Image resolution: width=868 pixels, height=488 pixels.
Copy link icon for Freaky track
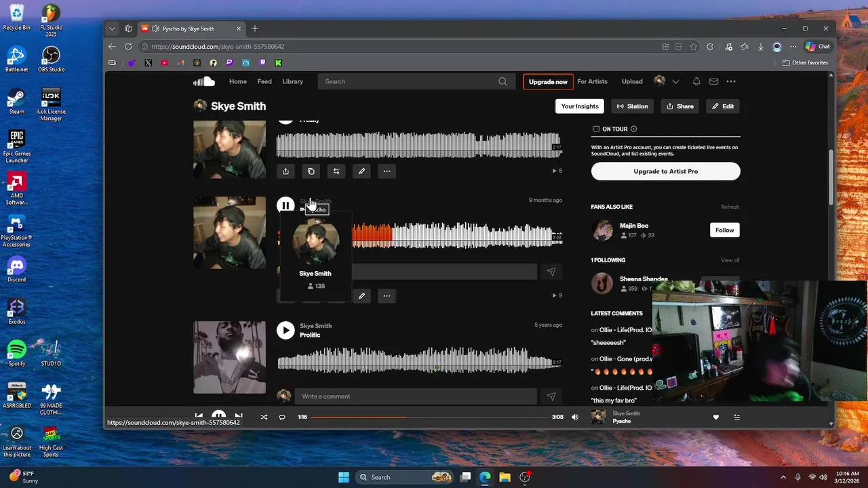[311, 171]
